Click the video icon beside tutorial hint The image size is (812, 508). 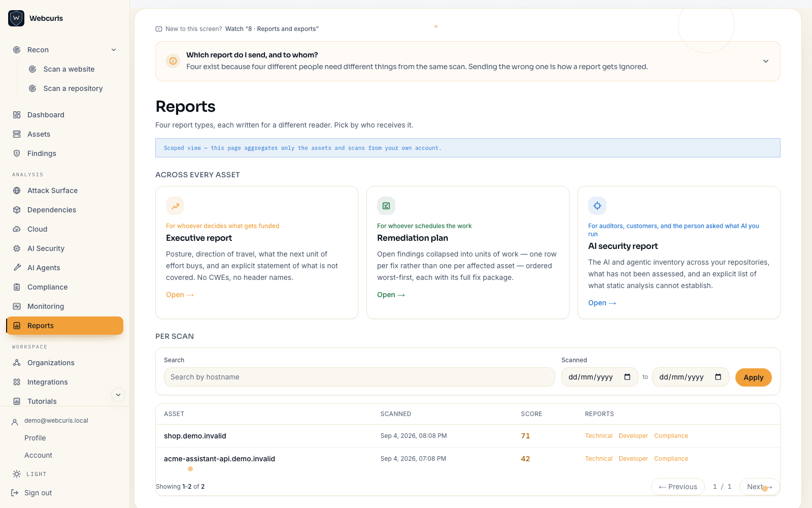(159, 29)
